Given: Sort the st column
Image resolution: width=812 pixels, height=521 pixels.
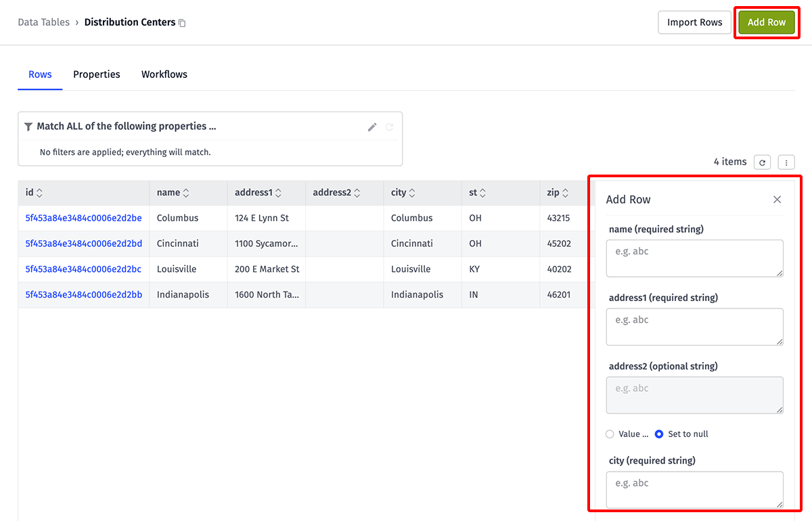Looking at the screenshot, I should point(483,193).
